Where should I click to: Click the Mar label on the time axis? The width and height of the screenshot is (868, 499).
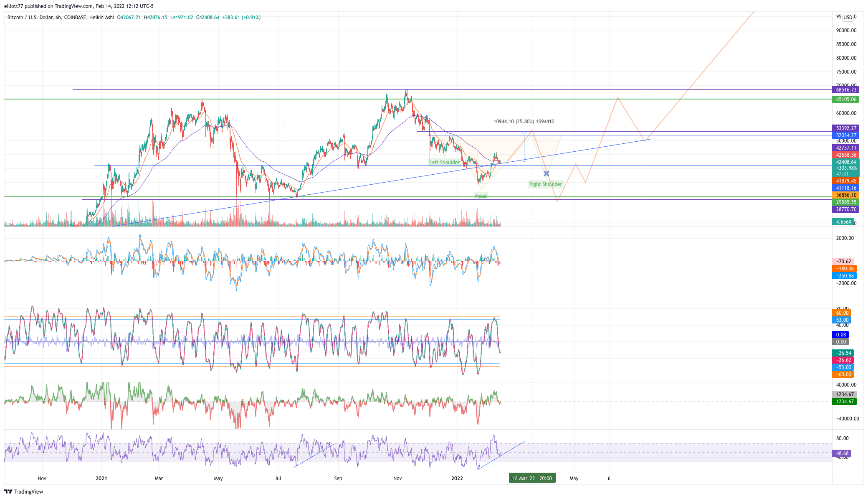(159, 479)
